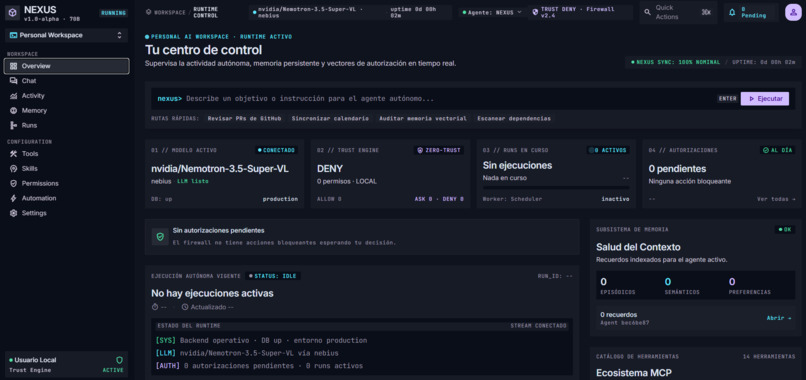Click the clock icon next to Actualizado
Screen dimensions: 806x380
click(x=185, y=307)
